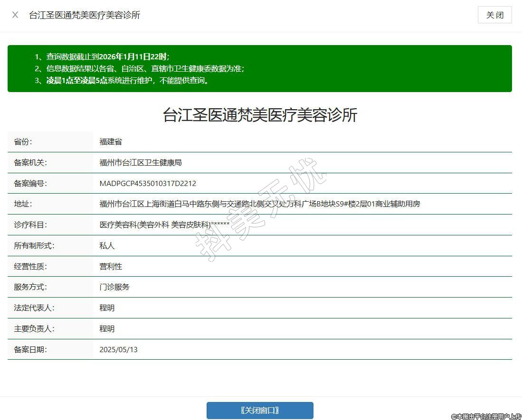Viewport: 522px width, 420px height.
Task: Click the blue 【关闭窗口】 button
Action: coord(260,411)
